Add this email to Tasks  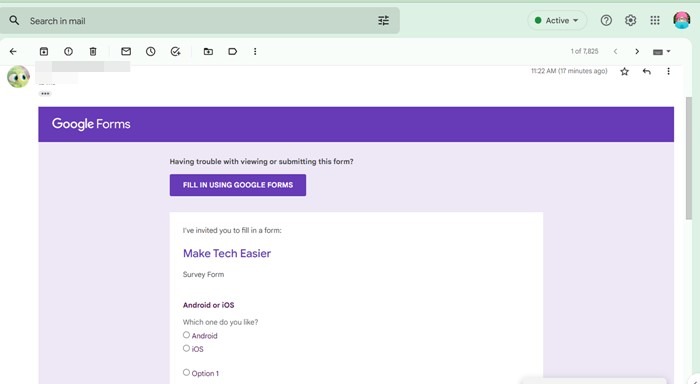pyautogui.click(x=175, y=51)
